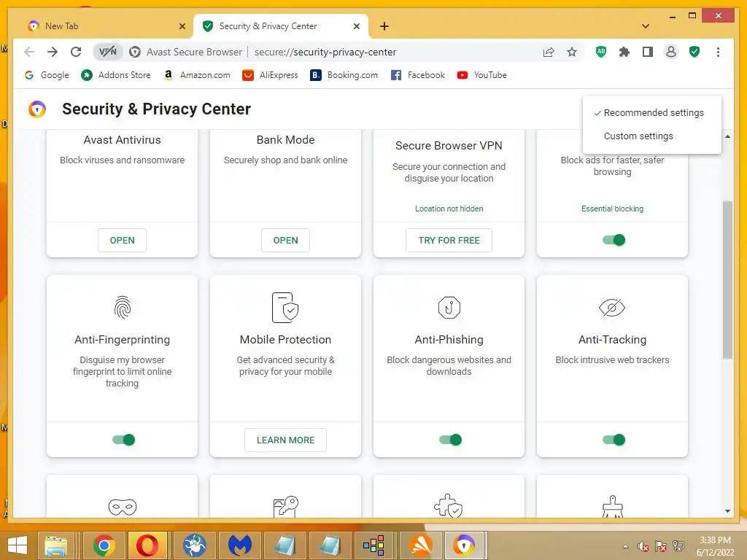Click 'Location not hidden' status text

(449, 209)
